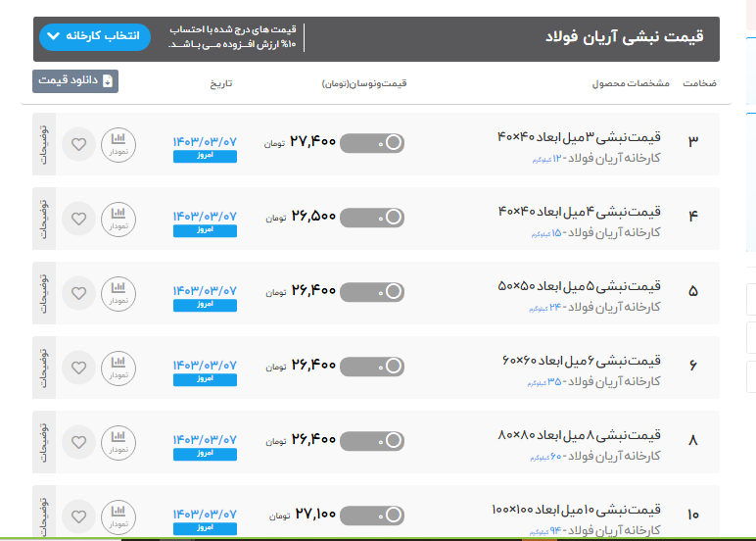The height and width of the screenshot is (541, 756).
Task: Open the انتخاب کارخانه factory dropdown
Action: pyautogui.click(x=95, y=37)
